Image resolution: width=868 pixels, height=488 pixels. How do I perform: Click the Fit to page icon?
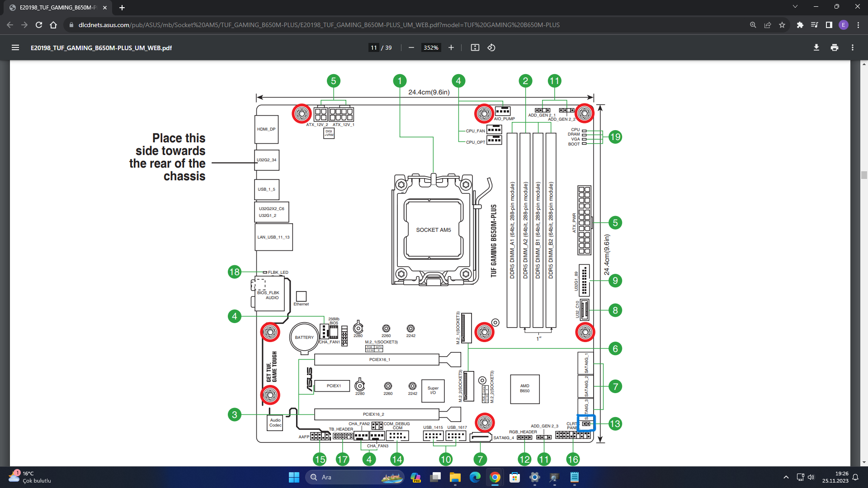click(x=475, y=47)
